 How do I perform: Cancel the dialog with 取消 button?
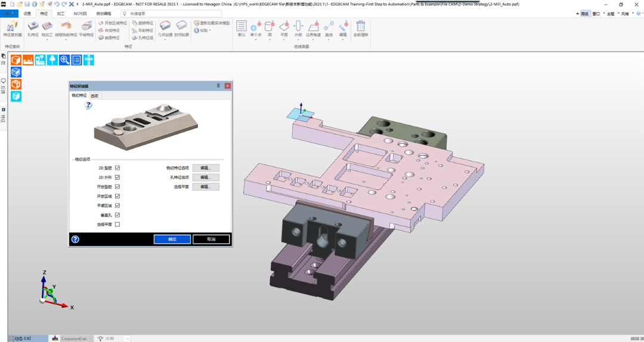(x=211, y=239)
